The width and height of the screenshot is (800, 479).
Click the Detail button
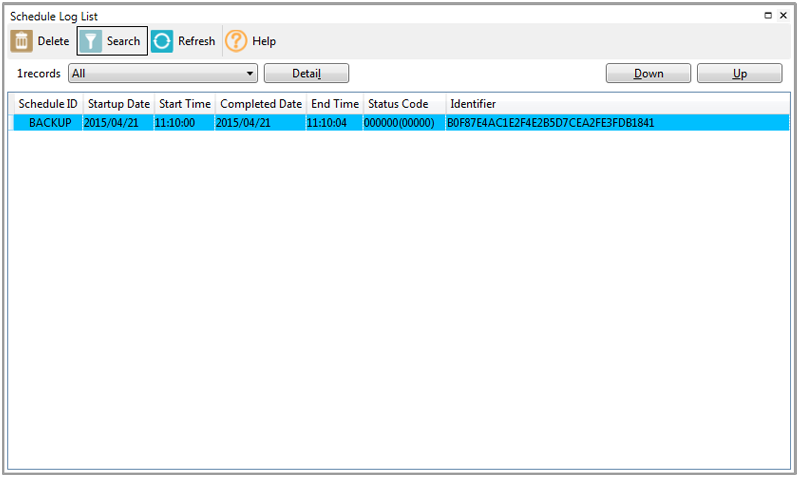(x=306, y=73)
